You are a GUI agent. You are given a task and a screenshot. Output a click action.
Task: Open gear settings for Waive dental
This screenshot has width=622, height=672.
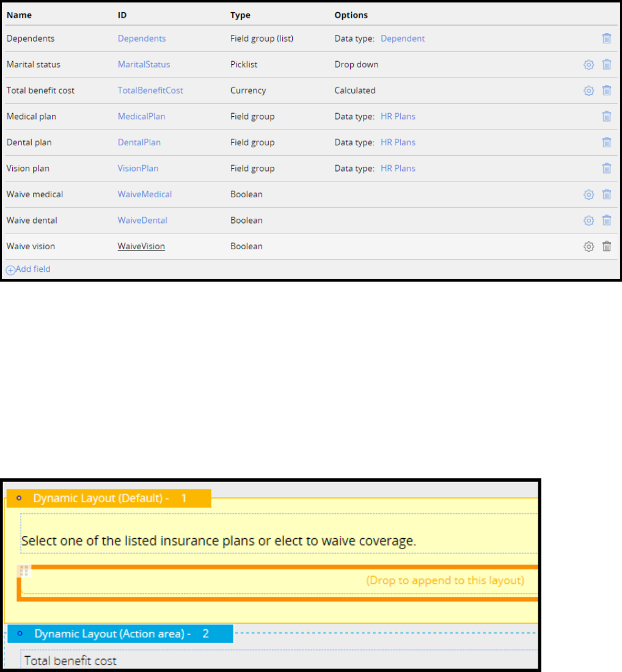[x=588, y=221]
